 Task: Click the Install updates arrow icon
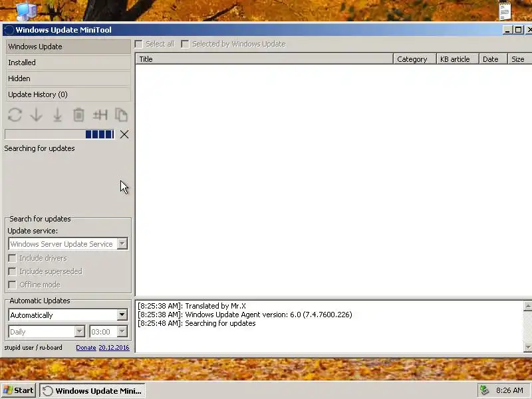(57, 115)
